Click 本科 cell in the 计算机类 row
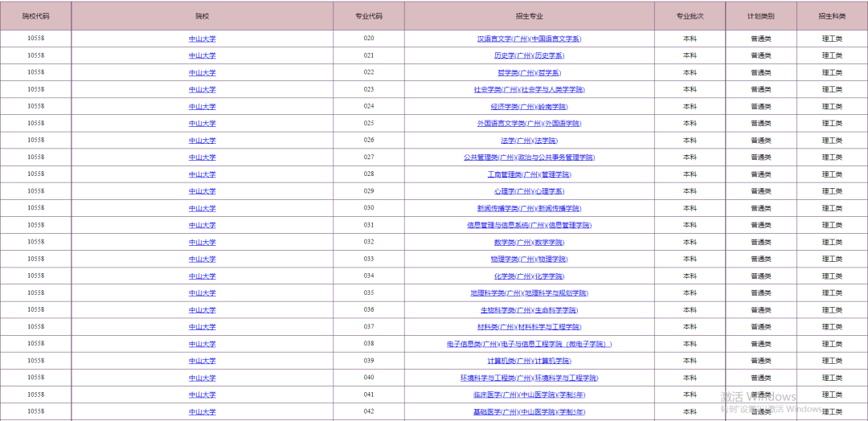The width and height of the screenshot is (868, 421). 690,361
